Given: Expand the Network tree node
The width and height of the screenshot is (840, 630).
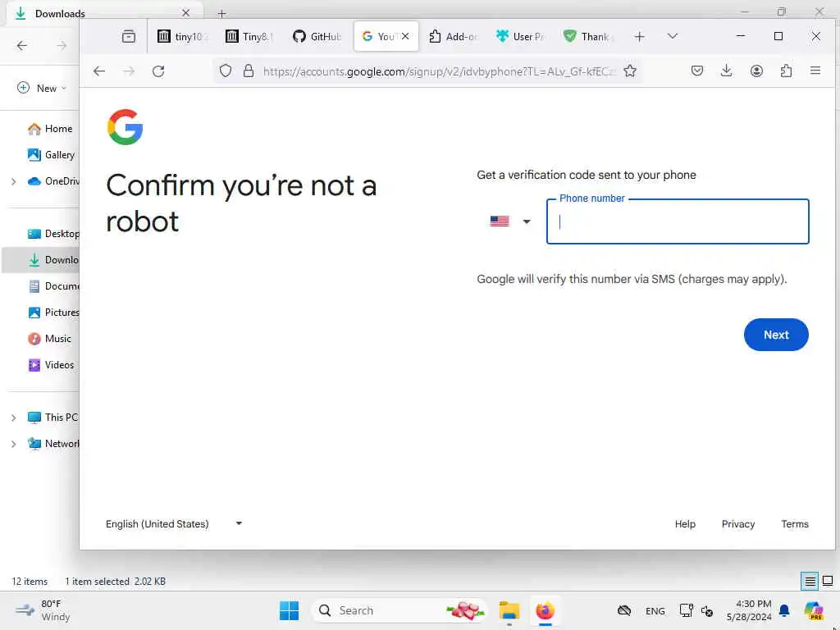Looking at the screenshot, I should click(x=13, y=444).
